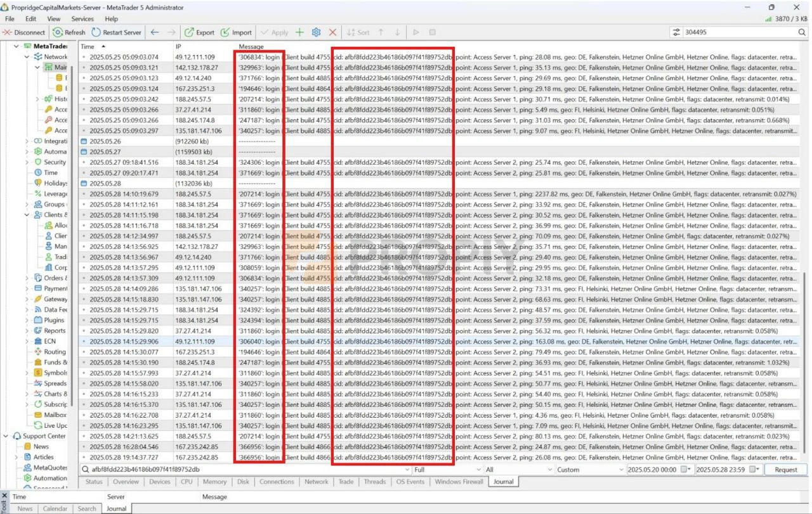812x514 pixels.
Task: Switch to the Overview tab
Action: coord(126,482)
